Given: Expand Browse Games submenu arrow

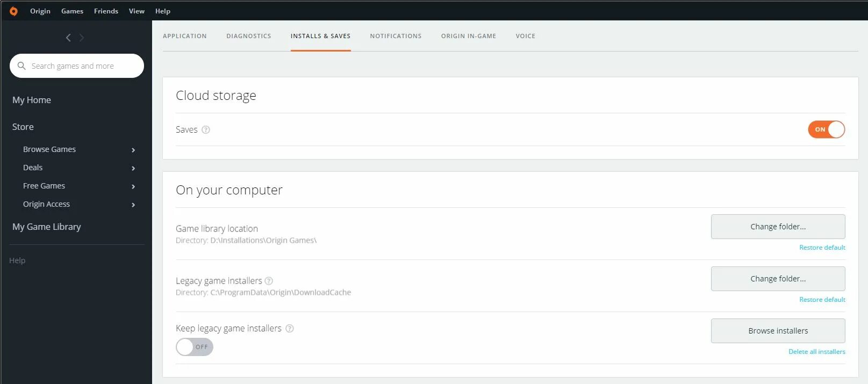Looking at the screenshot, I should coord(133,150).
